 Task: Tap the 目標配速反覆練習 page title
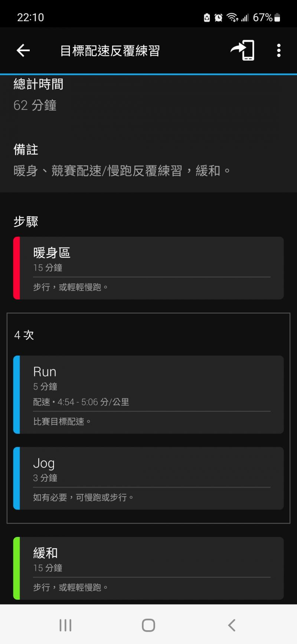110,51
